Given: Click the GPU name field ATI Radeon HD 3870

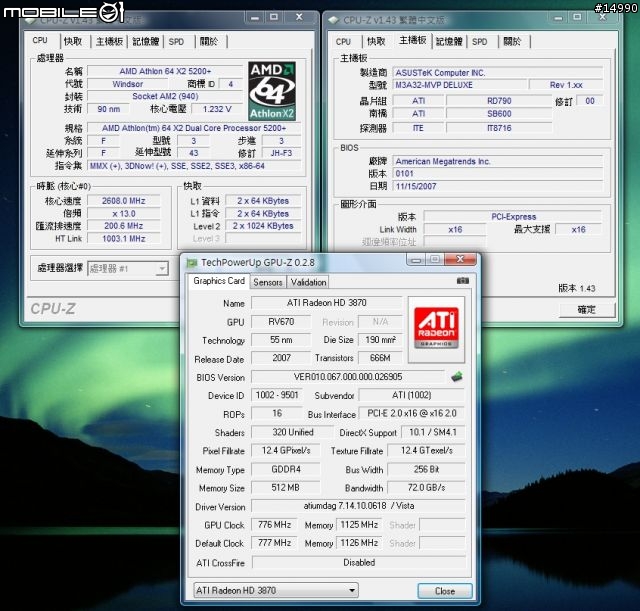Looking at the screenshot, I should click(327, 303).
